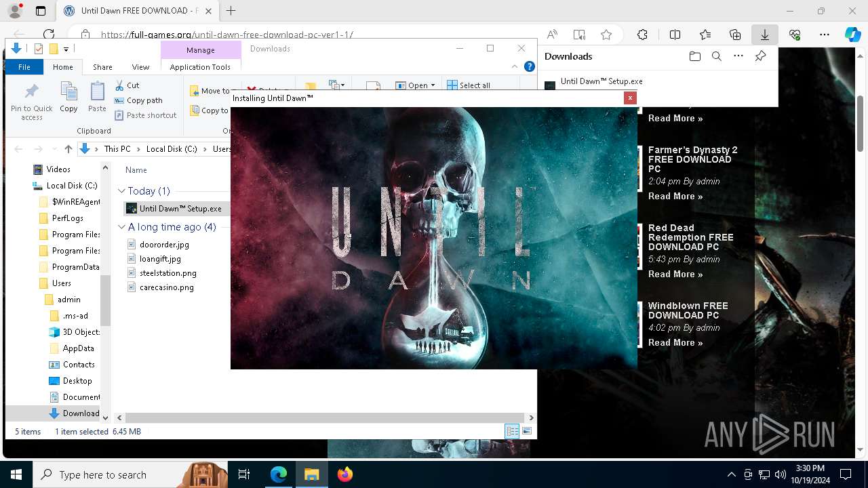Open Downloads panel more options
Image resolution: width=868 pixels, height=488 pixels.
[x=738, y=56]
